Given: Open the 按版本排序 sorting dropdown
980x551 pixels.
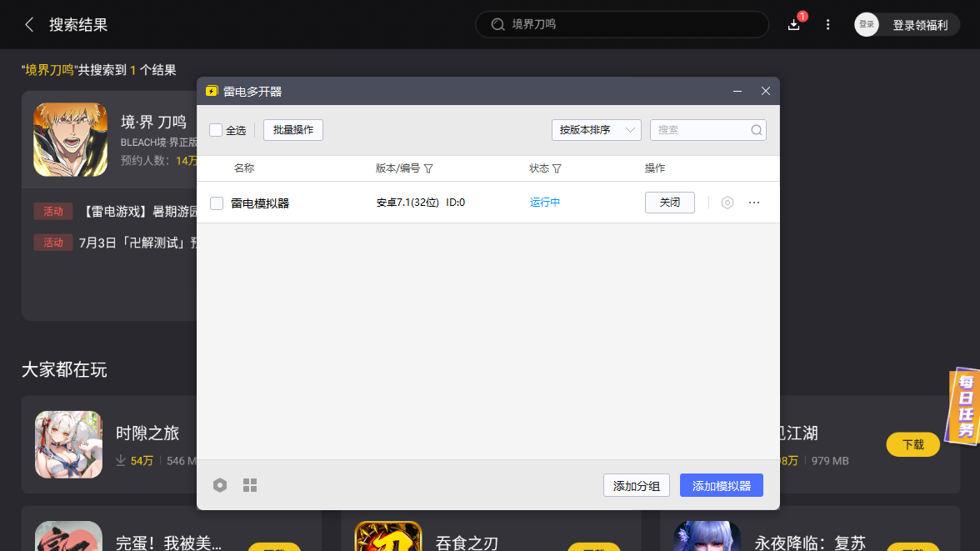Looking at the screenshot, I should coord(597,130).
